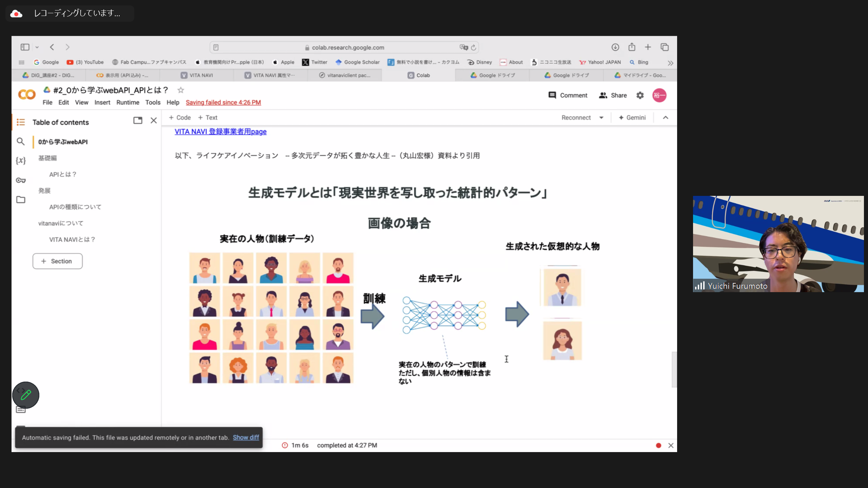Click Safari downloads icon
The height and width of the screenshot is (488, 868).
615,47
